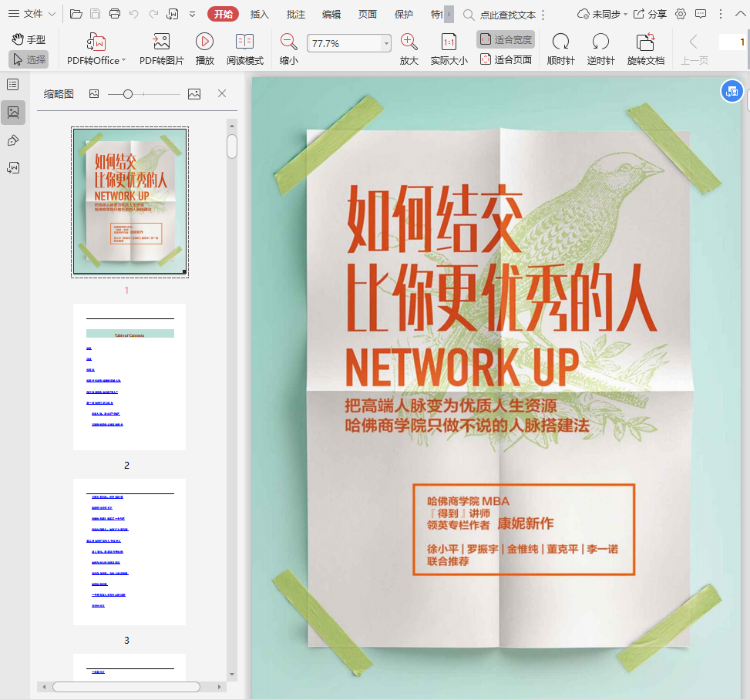
Task: Click the 播放 play icon
Action: [x=204, y=42]
